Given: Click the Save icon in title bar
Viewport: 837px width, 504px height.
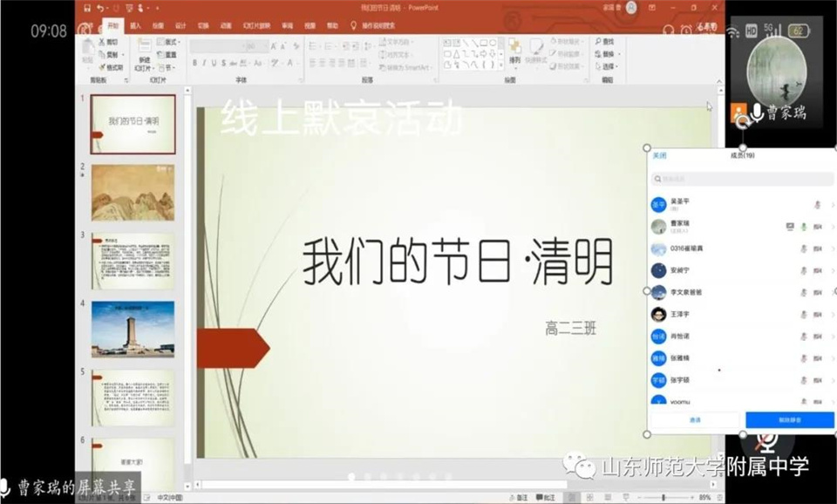Looking at the screenshot, I should tap(86, 8).
